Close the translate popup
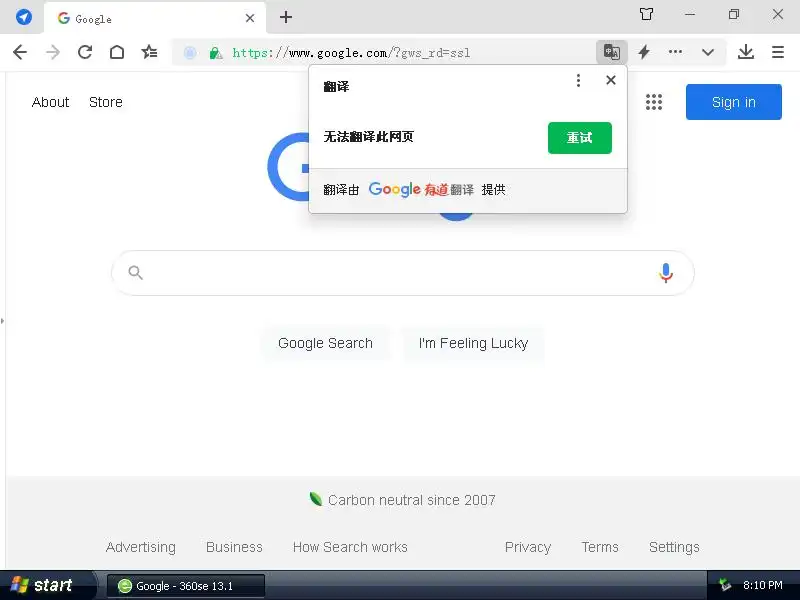The image size is (800, 600). pyautogui.click(x=611, y=80)
